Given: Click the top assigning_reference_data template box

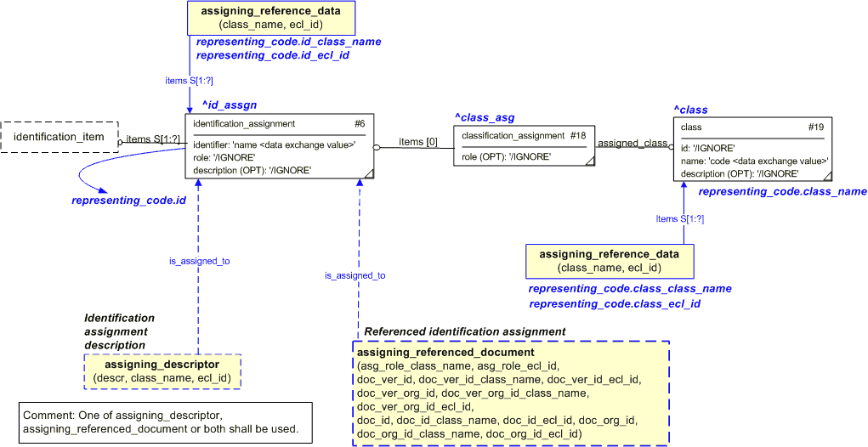Looking at the screenshot, I should click(270, 18).
